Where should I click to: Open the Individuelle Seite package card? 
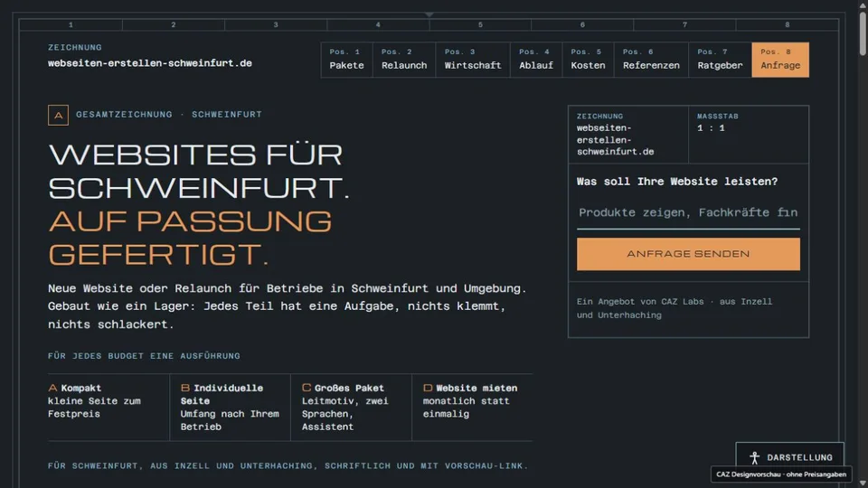pyautogui.click(x=230, y=408)
